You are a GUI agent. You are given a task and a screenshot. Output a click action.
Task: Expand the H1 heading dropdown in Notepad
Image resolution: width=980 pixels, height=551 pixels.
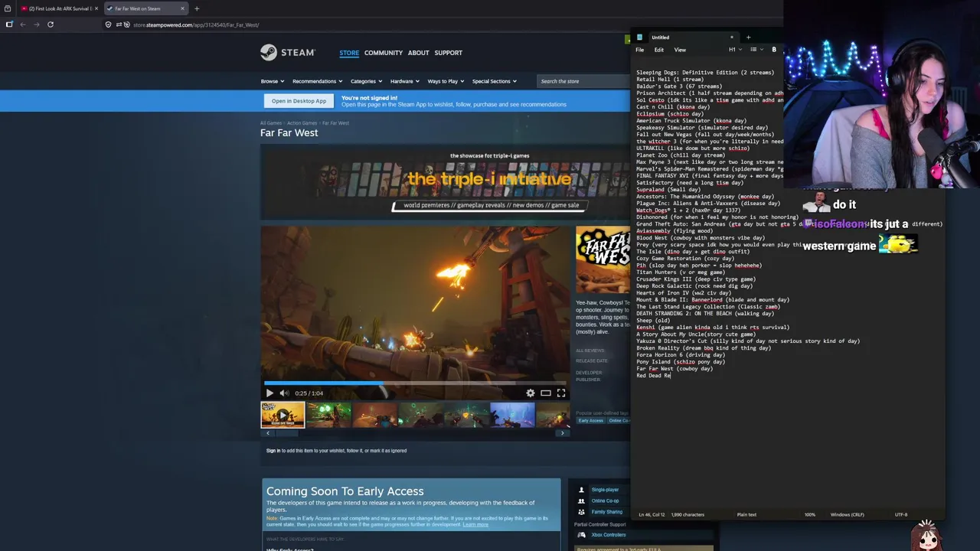click(733, 50)
